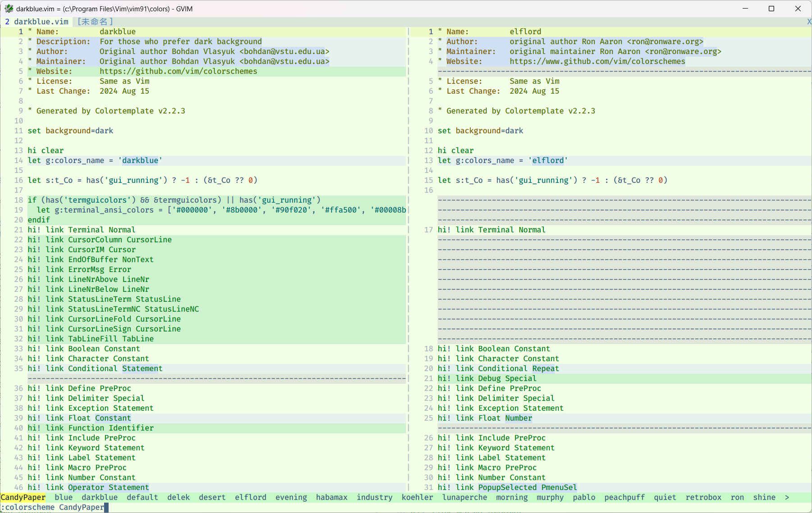Click 'darkblue' string on left line 14
Image resolution: width=812 pixels, height=513 pixels.
pyautogui.click(x=140, y=160)
